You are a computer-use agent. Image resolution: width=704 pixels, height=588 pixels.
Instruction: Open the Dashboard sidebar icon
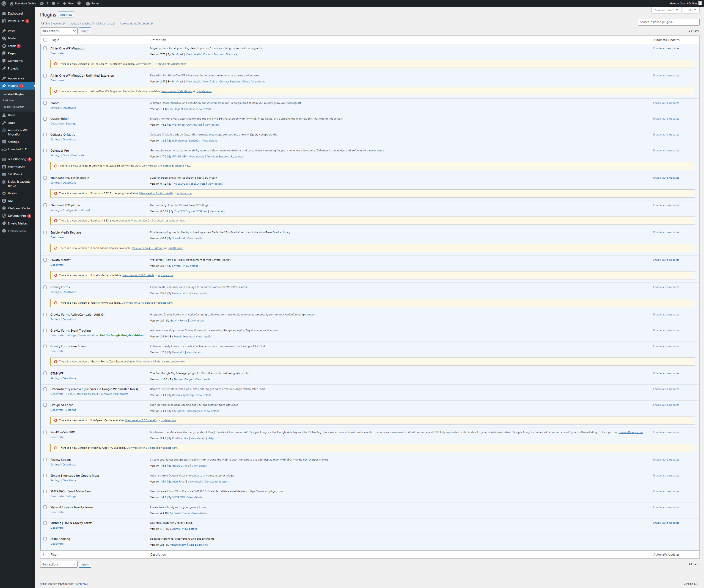point(4,13)
